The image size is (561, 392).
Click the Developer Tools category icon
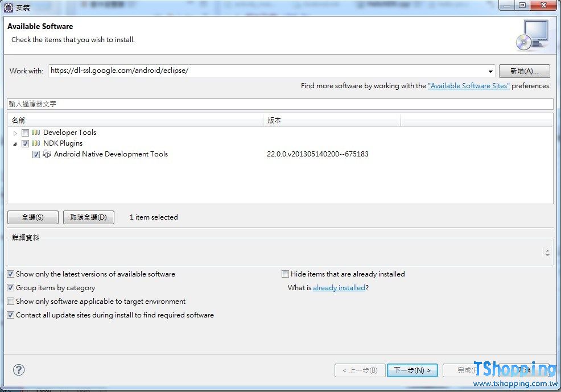36,133
